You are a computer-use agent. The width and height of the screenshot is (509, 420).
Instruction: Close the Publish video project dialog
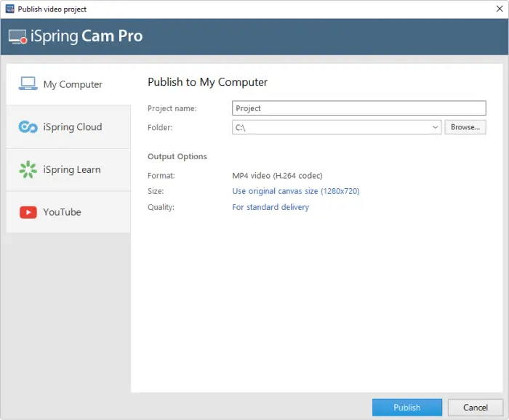pos(500,9)
